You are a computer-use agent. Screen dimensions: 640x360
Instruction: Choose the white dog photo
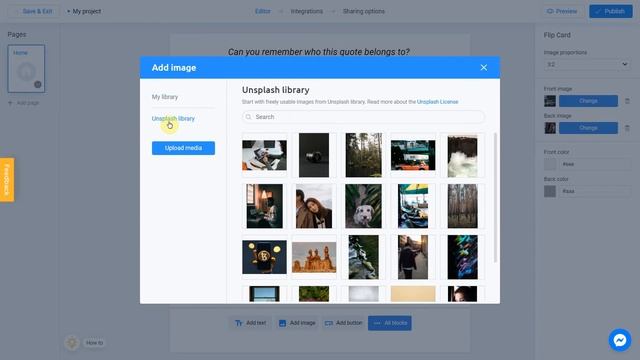(x=364, y=206)
